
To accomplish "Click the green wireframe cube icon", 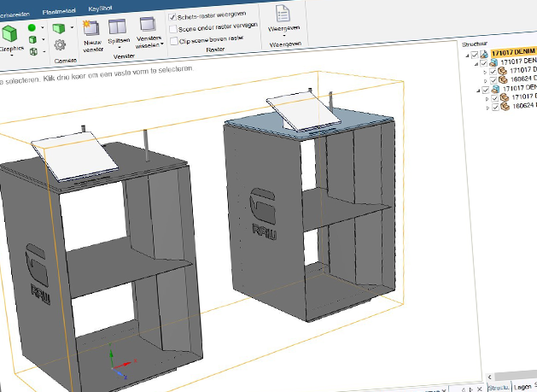I will click(x=33, y=51).
